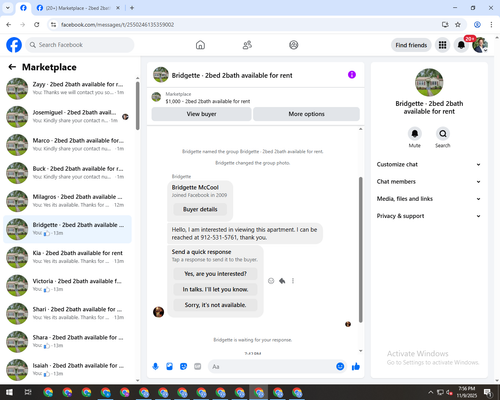Reply to the quick response message
The height and width of the screenshot is (400, 500).
pyautogui.click(x=282, y=281)
